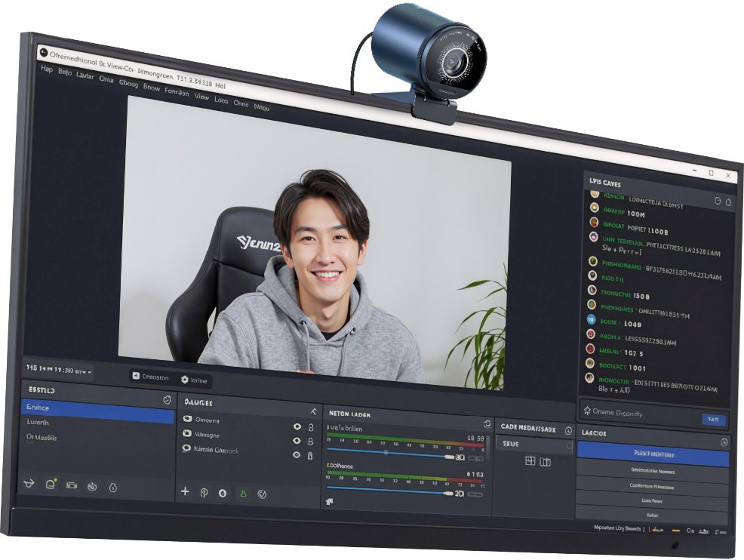Open the View menu in menu bar

pos(201,97)
